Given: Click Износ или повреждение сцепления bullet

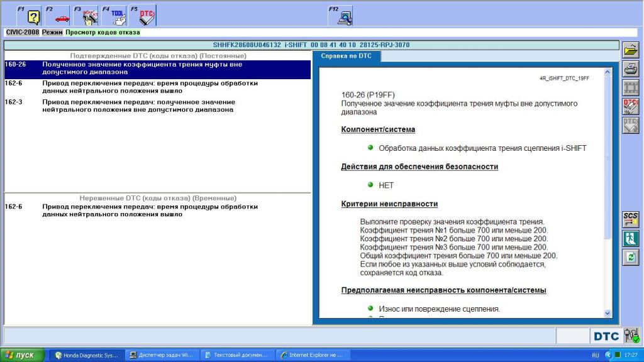Looking at the screenshot, I should (x=440, y=309).
